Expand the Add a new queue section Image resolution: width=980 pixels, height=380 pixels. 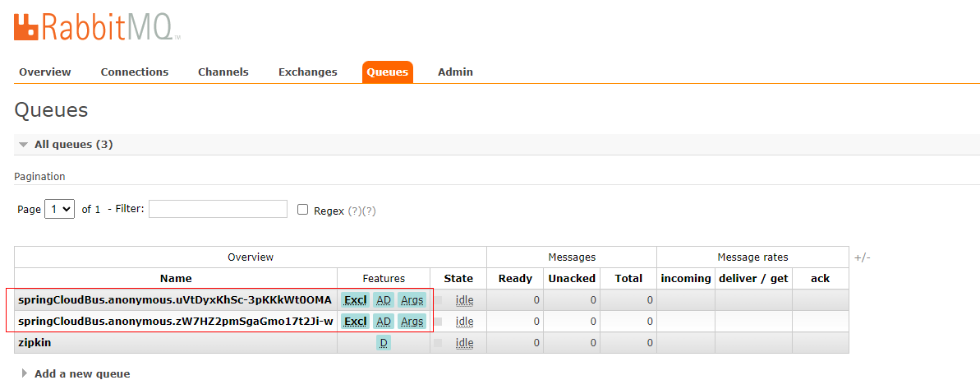pos(76,373)
